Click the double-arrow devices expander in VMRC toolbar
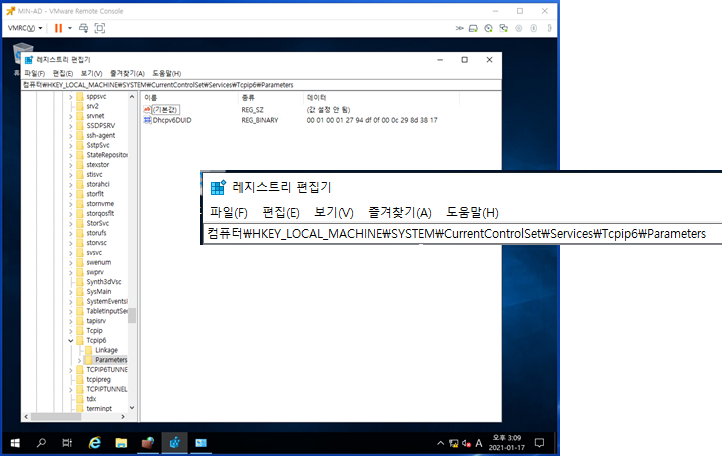 coord(459,28)
